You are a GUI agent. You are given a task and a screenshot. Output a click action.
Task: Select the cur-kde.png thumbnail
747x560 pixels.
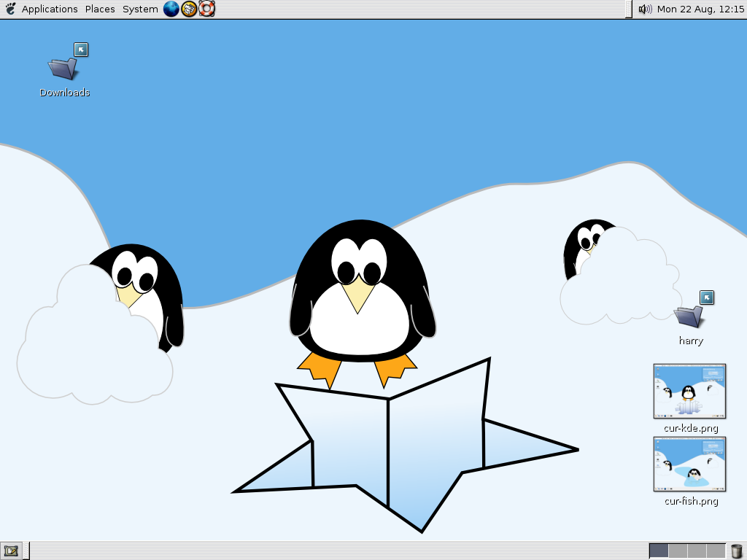click(689, 392)
